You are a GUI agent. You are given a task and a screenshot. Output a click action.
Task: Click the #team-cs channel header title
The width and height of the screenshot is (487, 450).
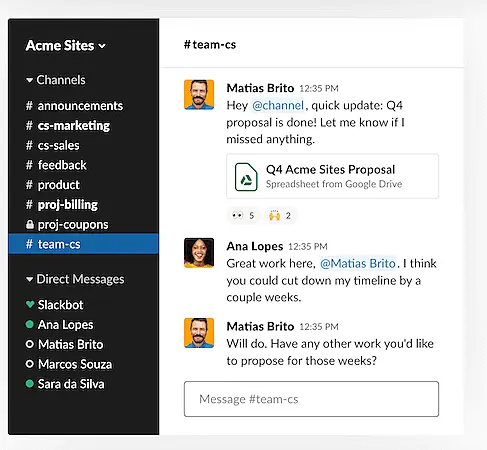pyautogui.click(x=210, y=45)
